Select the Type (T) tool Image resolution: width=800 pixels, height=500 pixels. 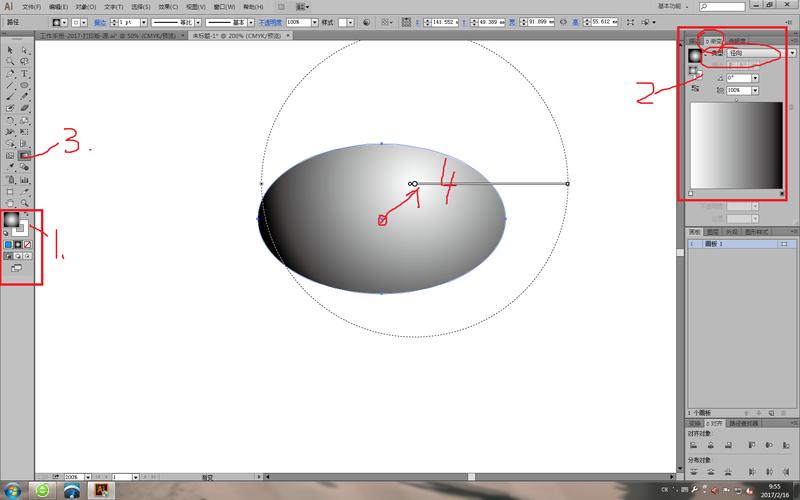point(24,73)
